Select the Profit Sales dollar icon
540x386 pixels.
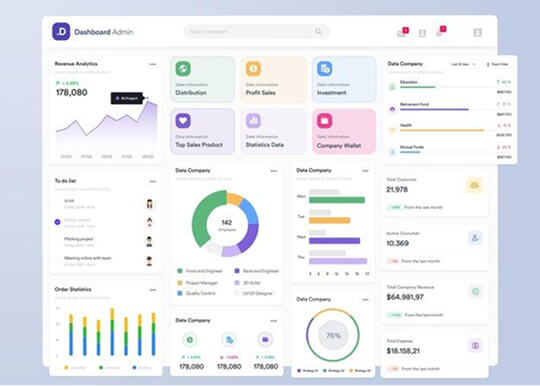253,69
